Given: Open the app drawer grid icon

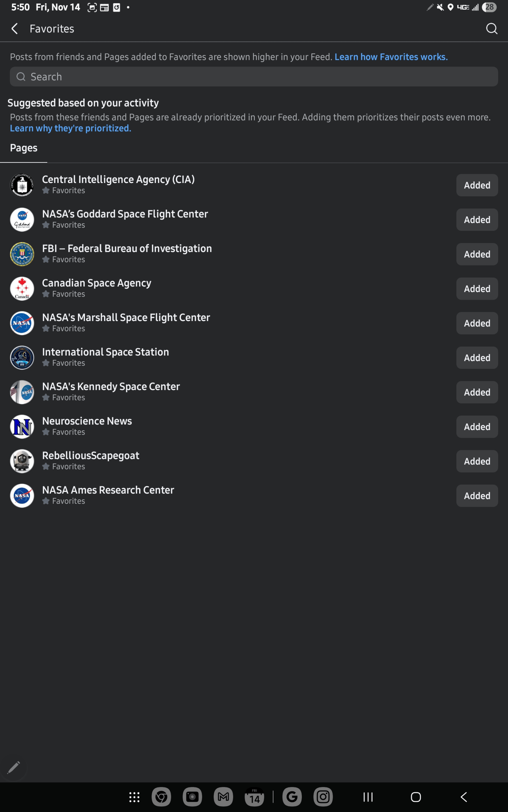Looking at the screenshot, I should tap(134, 797).
